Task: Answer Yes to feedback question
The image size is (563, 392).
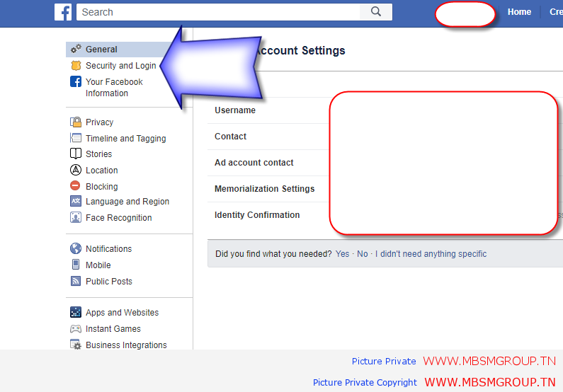Action: point(342,254)
